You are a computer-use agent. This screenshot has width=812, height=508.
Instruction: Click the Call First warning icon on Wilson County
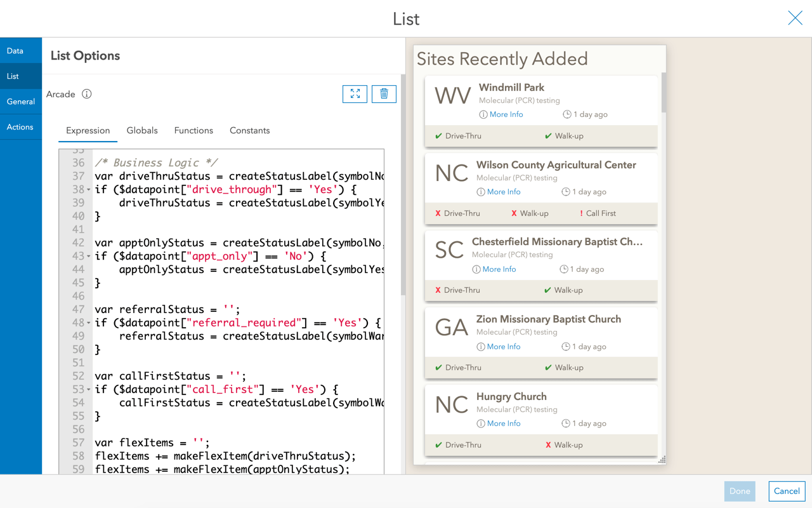click(581, 213)
